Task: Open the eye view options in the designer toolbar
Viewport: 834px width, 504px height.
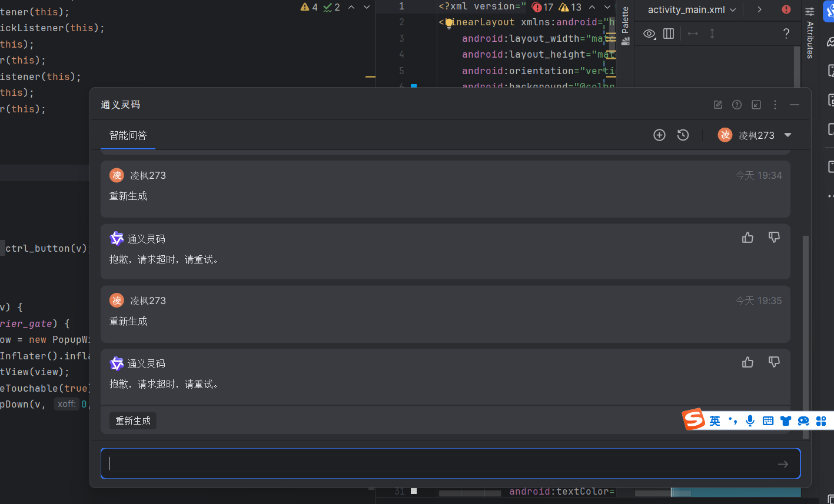Action: click(649, 34)
